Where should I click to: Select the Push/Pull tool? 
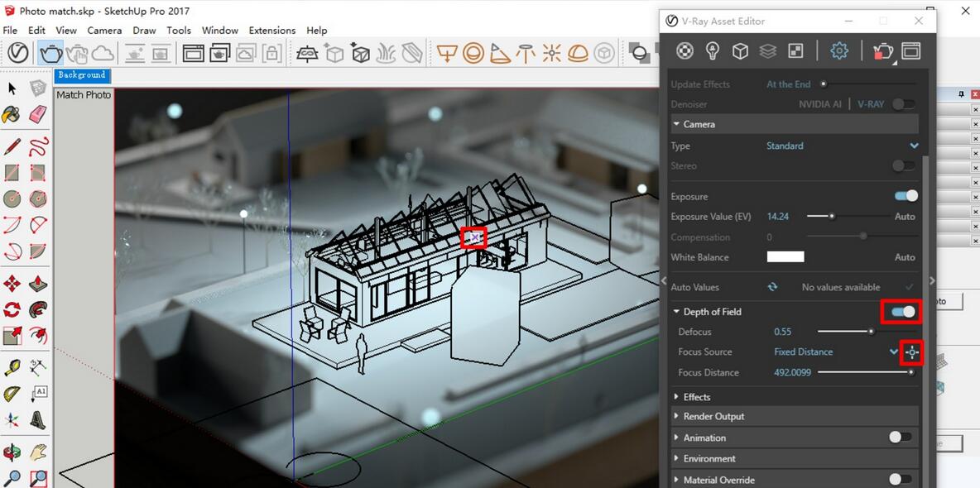tap(38, 284)
